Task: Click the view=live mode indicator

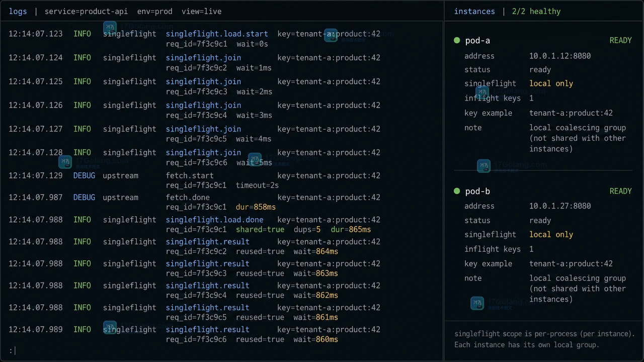Action: coord(201,11)
